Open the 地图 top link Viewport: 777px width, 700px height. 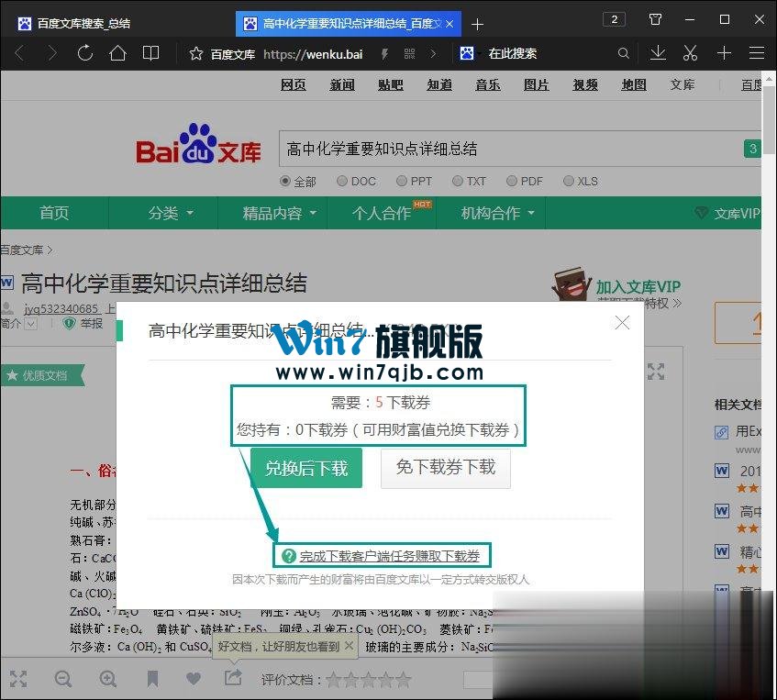pos(634,84)
